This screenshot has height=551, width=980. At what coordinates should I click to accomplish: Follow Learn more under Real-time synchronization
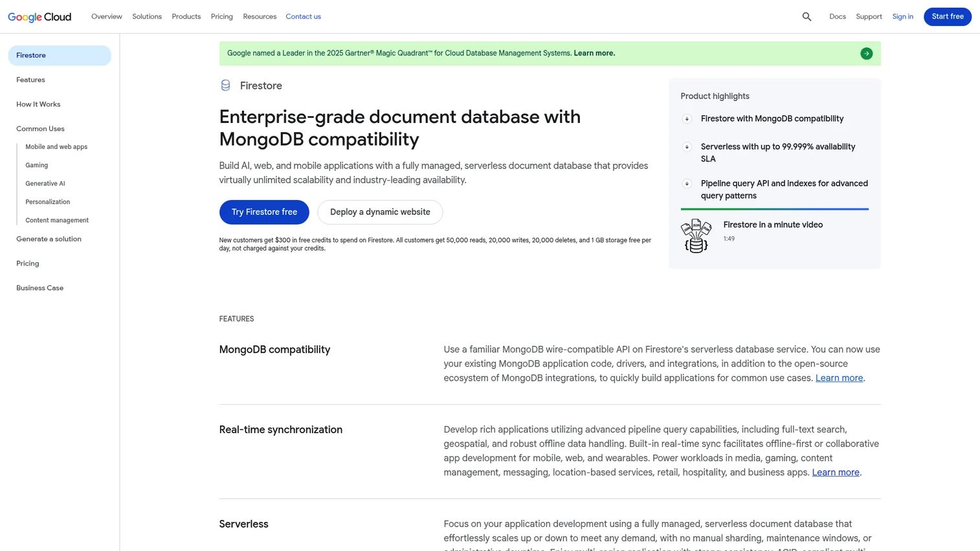tap(836, 473)
